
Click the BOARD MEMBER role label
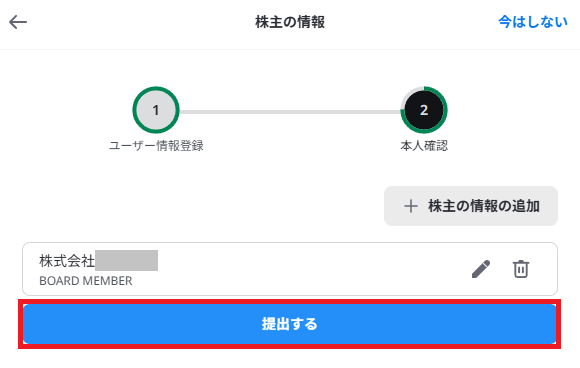(86, 281)
